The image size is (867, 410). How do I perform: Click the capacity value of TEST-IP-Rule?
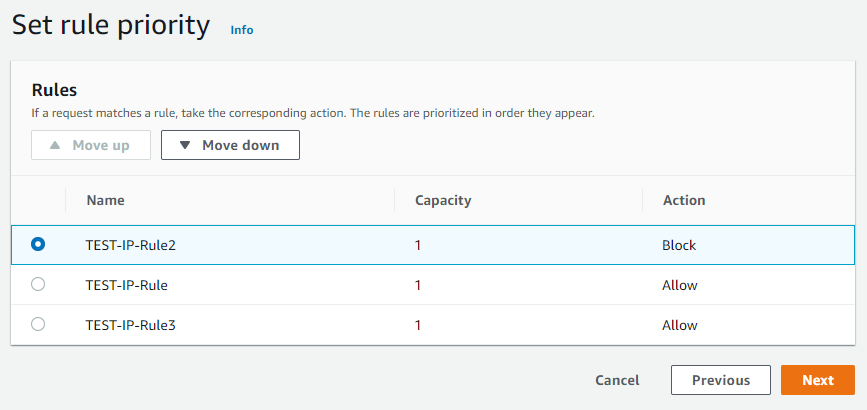(x=418, y=285)
